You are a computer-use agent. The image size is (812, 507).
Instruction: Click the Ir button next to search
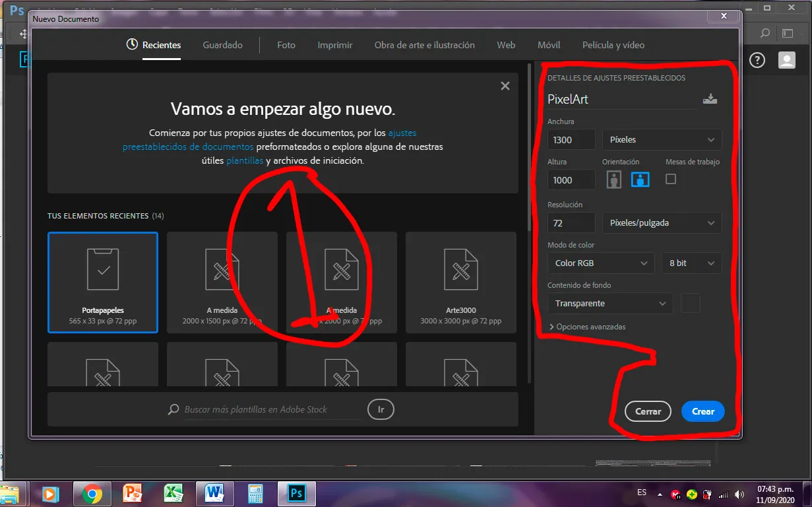pos(381,409)
